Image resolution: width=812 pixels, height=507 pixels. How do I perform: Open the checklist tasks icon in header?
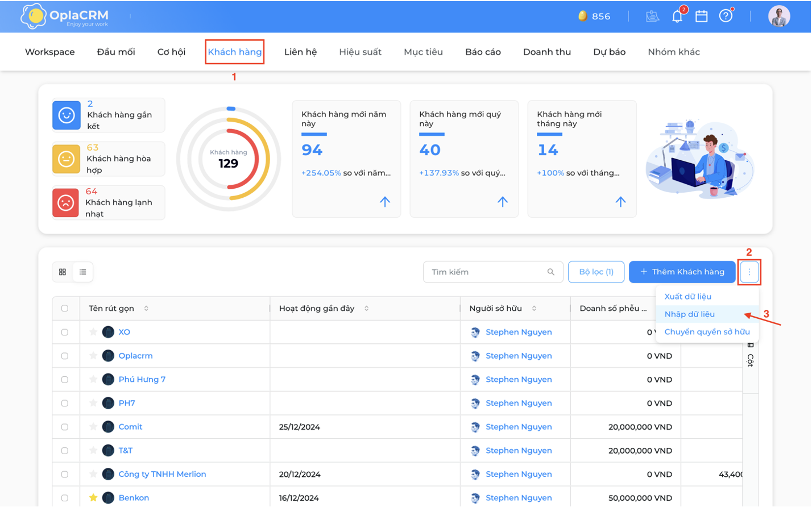point(652,16)
